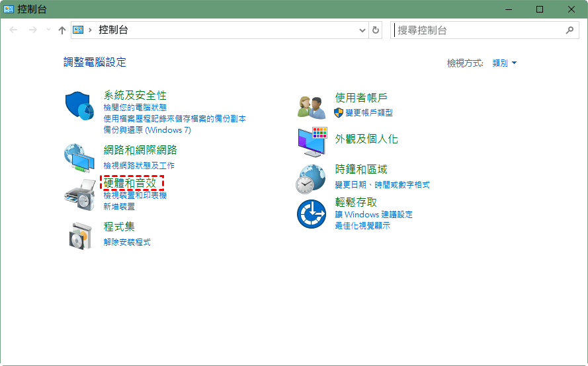This screenshot has height=366, width=588.
Task: Close the 控制台 window
Action: (x=571, y=9)
